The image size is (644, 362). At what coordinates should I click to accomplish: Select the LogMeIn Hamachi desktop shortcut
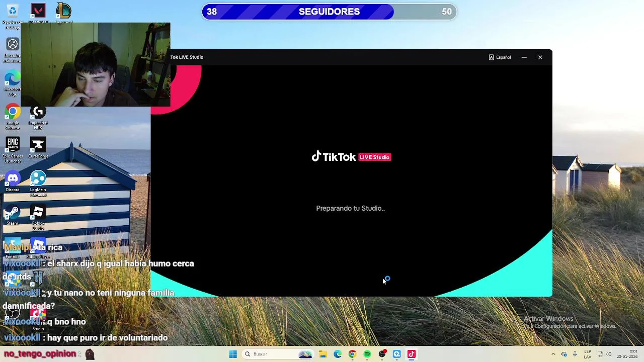[x=38, y=184]
